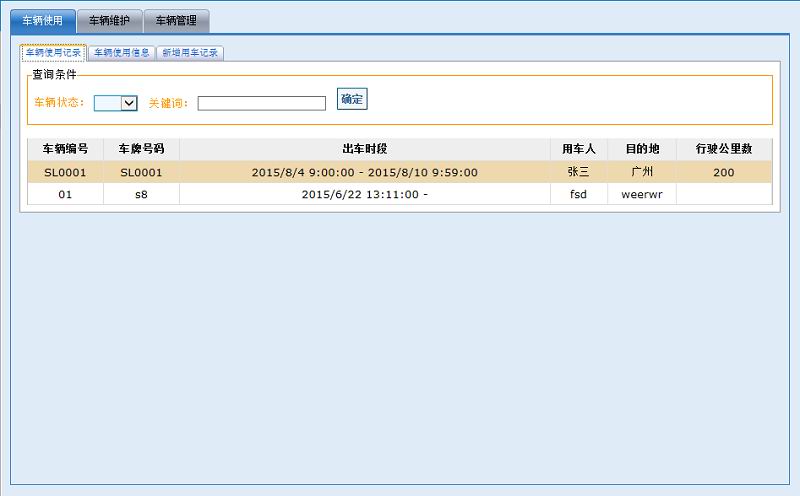Screen dimensions: 800x496
Task: Select the vehicle number cell 01
Action: [65, 194]
